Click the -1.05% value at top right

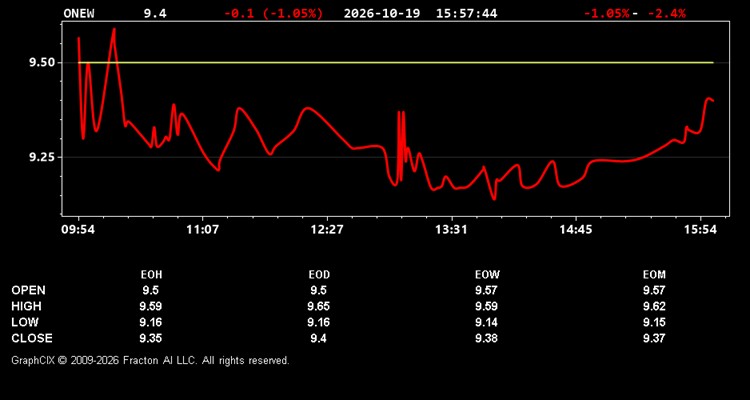(607, 13)
